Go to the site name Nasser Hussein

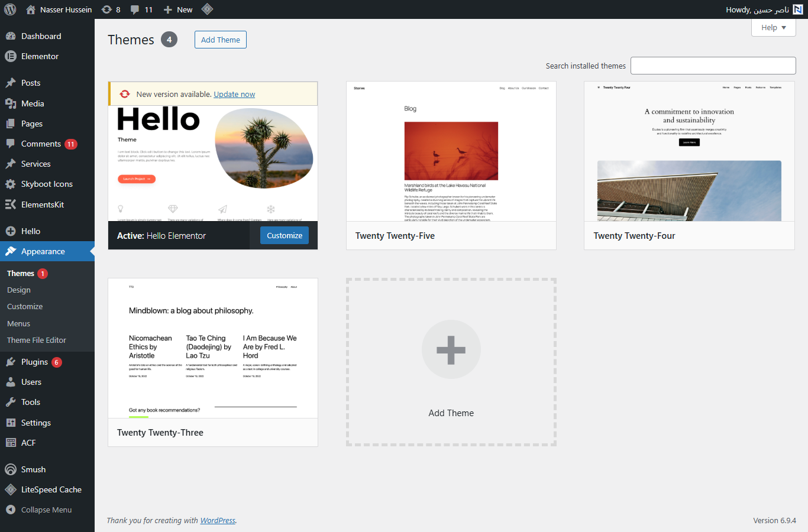coord(66,9)
